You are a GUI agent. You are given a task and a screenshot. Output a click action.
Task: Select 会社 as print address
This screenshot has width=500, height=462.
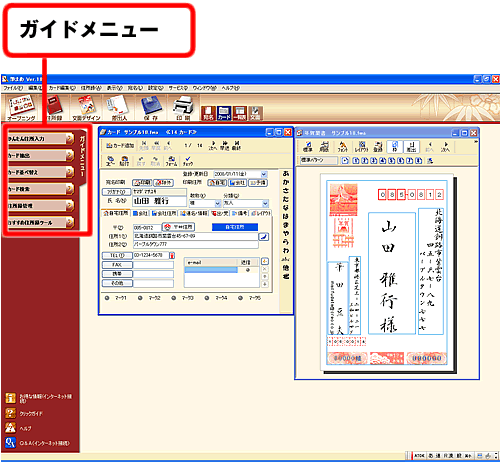coord(238,183)
